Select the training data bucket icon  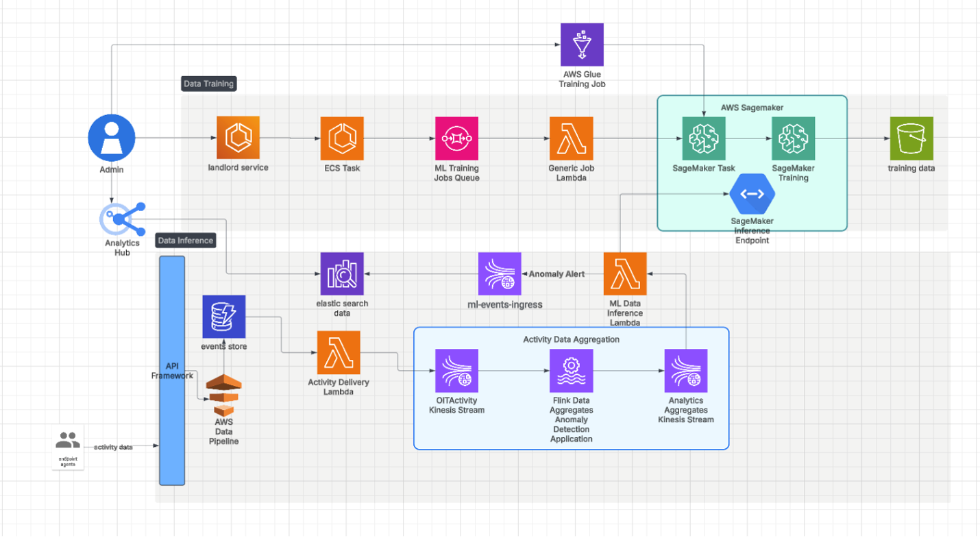tap(911, 137)
